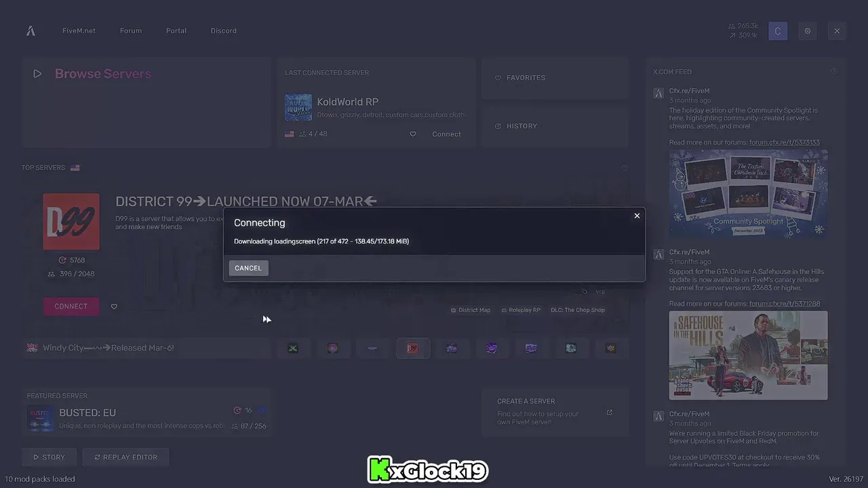Viewport: 868px width, 488px height.
Task: Click the '10 mod packs loaded' status text
Action: click(x=40, y=479)
